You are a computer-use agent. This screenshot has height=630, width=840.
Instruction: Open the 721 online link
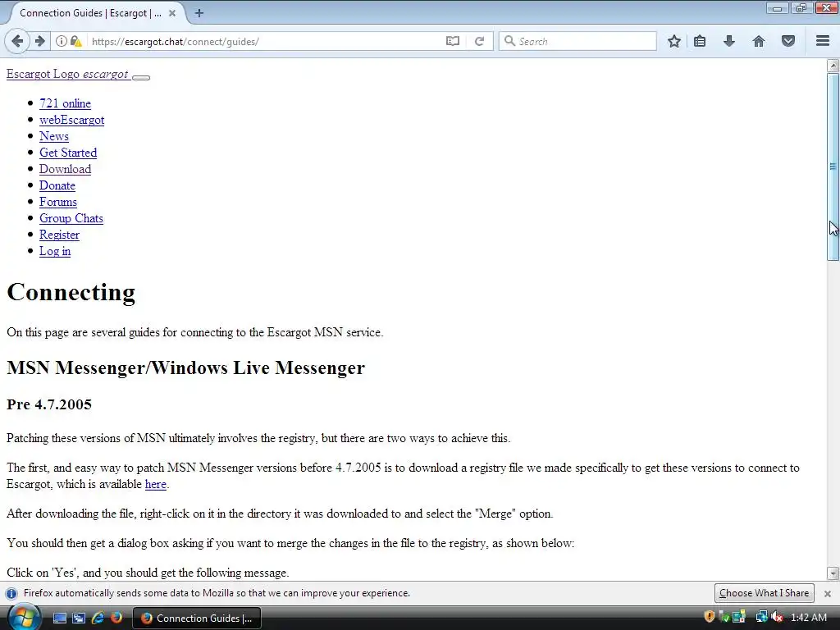(x=65, y=103)
